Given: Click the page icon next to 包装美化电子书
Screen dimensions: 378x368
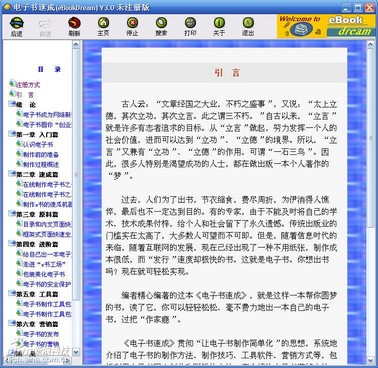Looking at the screenshot, I should (x=19, y=274).
